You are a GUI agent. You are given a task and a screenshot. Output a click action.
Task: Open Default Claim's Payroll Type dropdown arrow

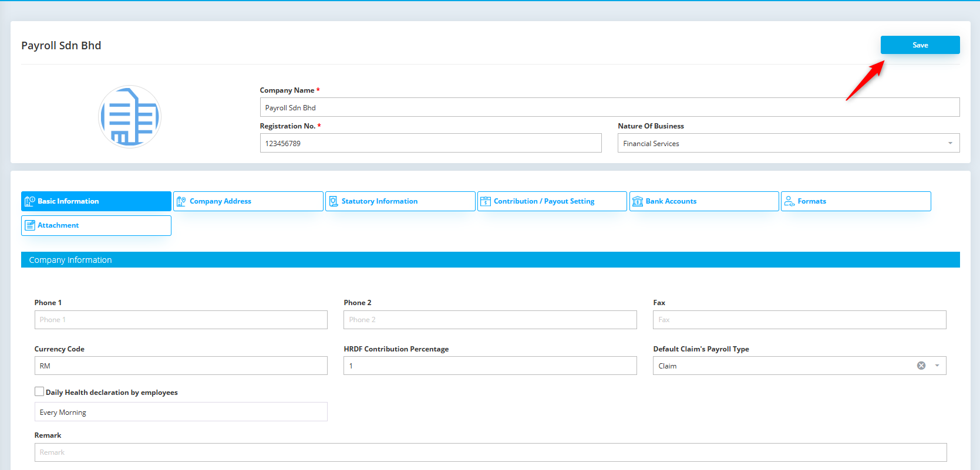point(937,366)
